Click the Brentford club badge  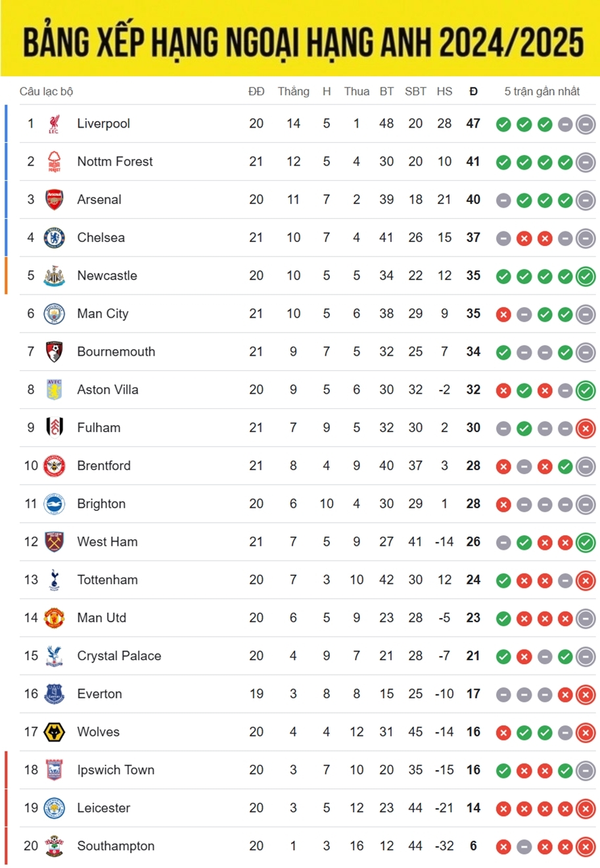point(54,466)
